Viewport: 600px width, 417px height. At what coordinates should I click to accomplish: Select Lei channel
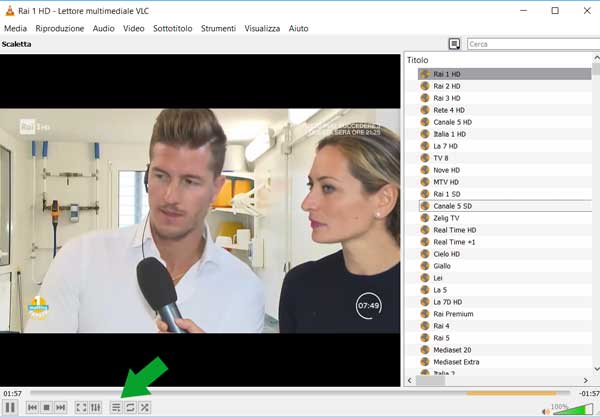coord(504,278)
